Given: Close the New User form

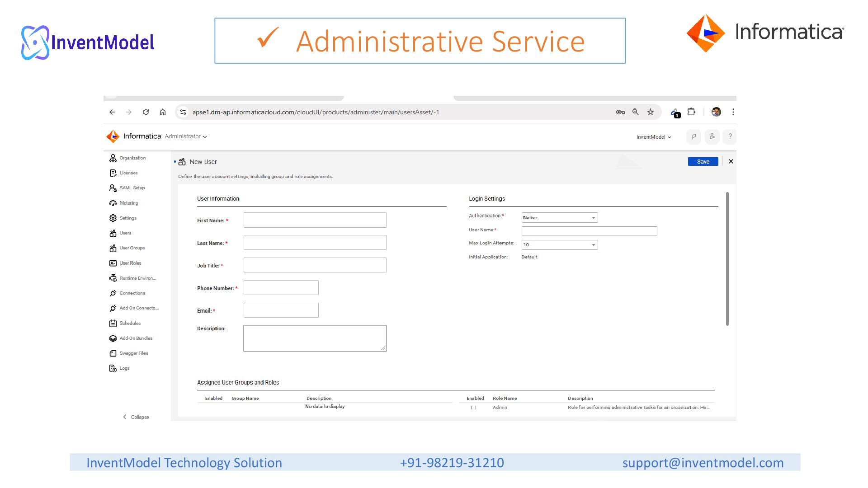Looking at the screenshot, I should point(731,161).
